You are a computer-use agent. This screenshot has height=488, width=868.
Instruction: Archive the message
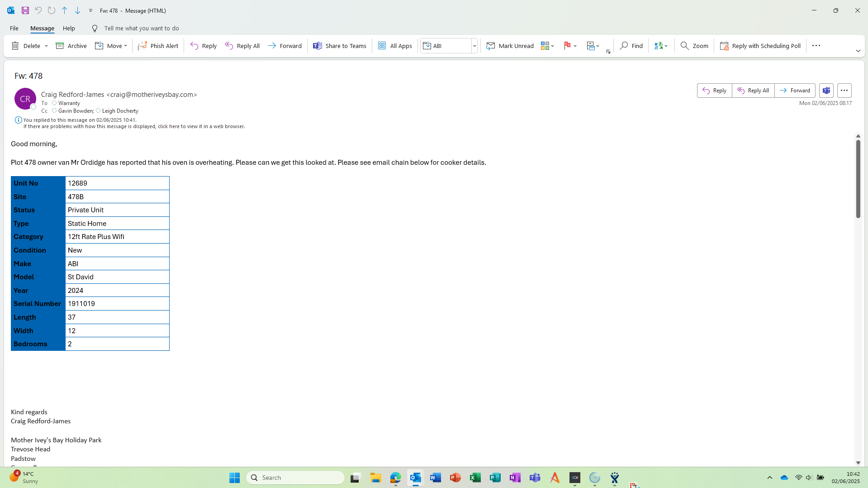pyautogui.click(x=71, y=46)
